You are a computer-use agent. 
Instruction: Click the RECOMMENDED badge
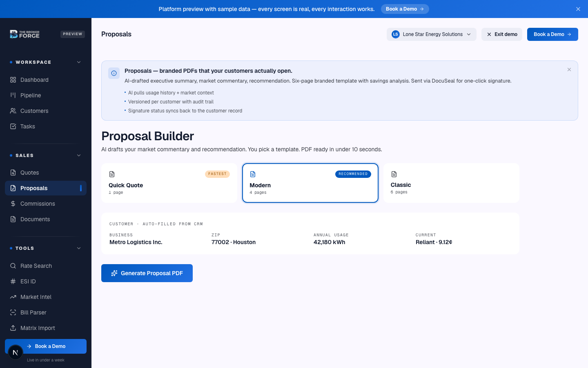coord(353,174)
